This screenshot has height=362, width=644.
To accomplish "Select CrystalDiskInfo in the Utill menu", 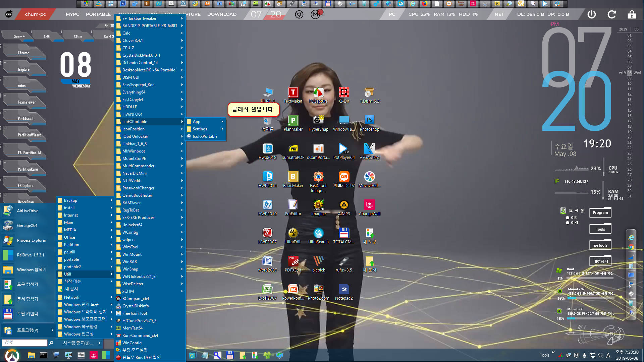I will 150,306.
